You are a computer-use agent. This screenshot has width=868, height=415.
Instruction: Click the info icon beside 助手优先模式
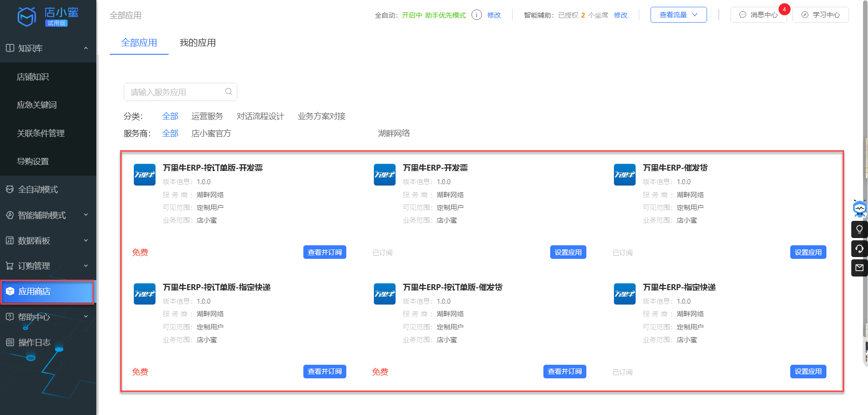[476, 15]
